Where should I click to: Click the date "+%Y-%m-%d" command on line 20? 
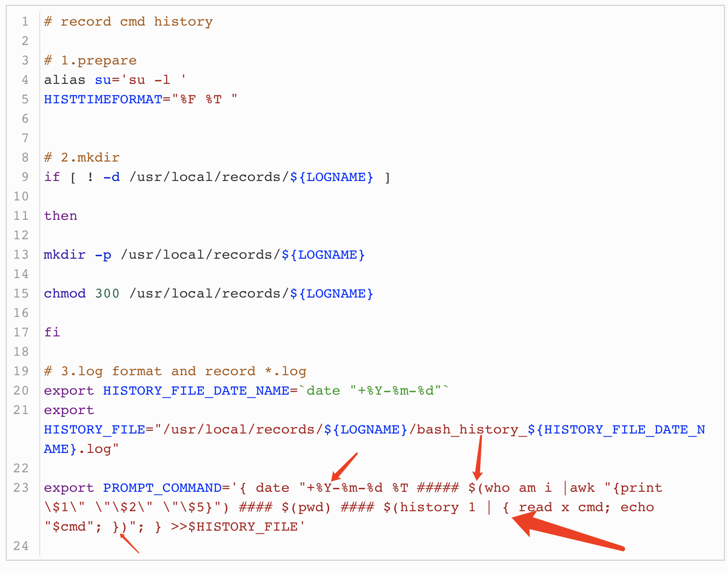[x=374, y=391]
